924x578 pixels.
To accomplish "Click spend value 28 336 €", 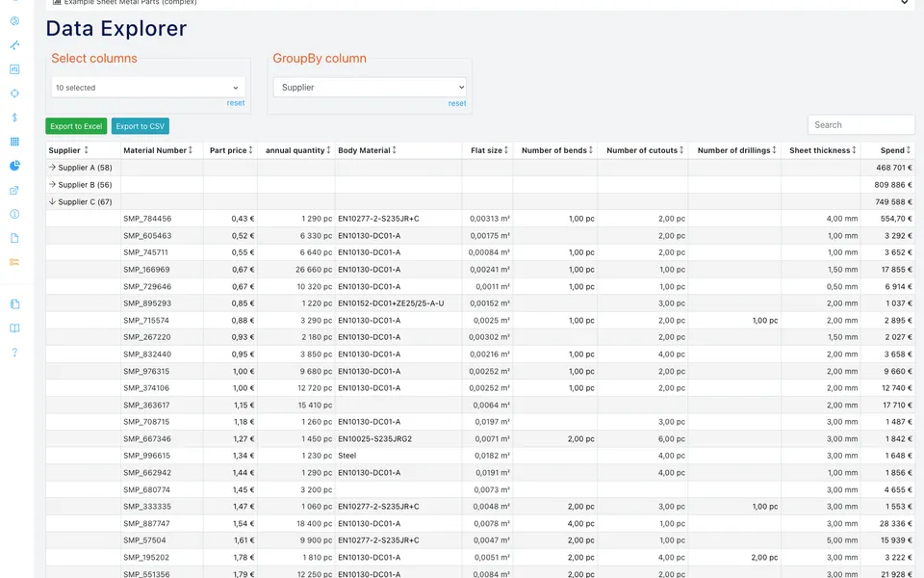I will [896, 524].
